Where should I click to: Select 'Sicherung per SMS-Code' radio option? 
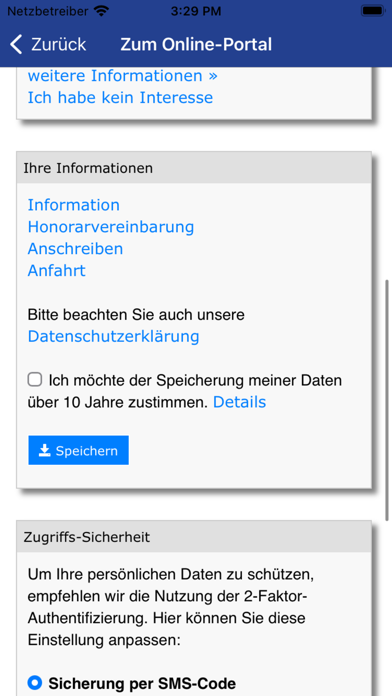(x=35, y=682)
